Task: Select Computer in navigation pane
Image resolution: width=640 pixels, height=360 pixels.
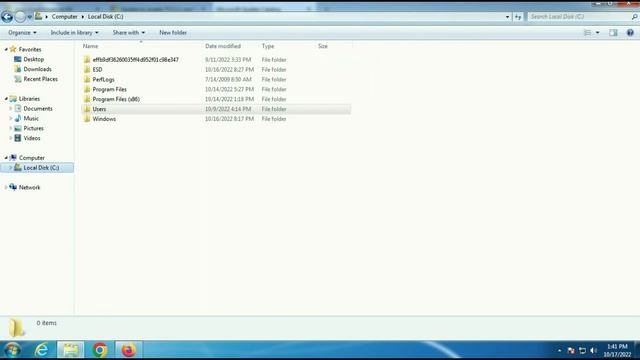Action: (32, 158)
